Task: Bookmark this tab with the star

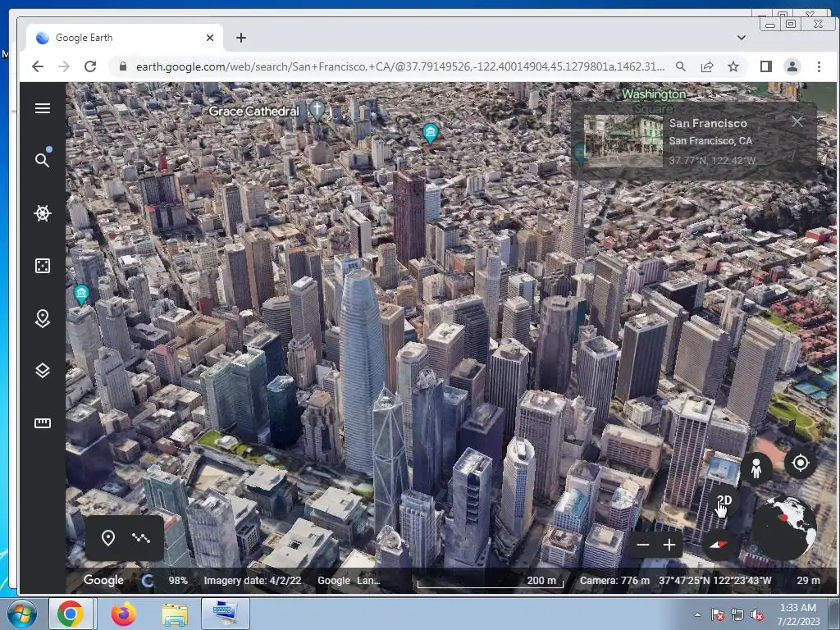Action: [733, 66]
